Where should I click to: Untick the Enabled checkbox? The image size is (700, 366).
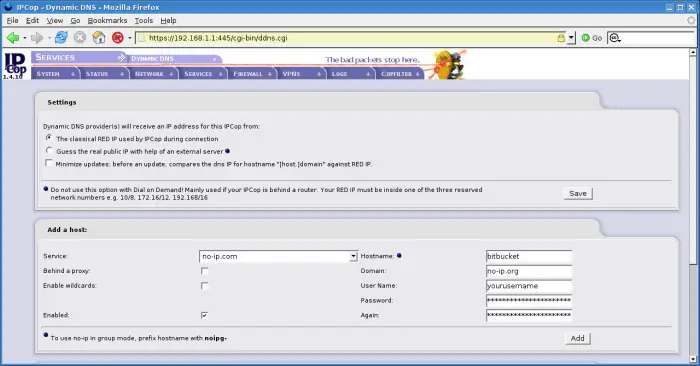tap(204, 316)
